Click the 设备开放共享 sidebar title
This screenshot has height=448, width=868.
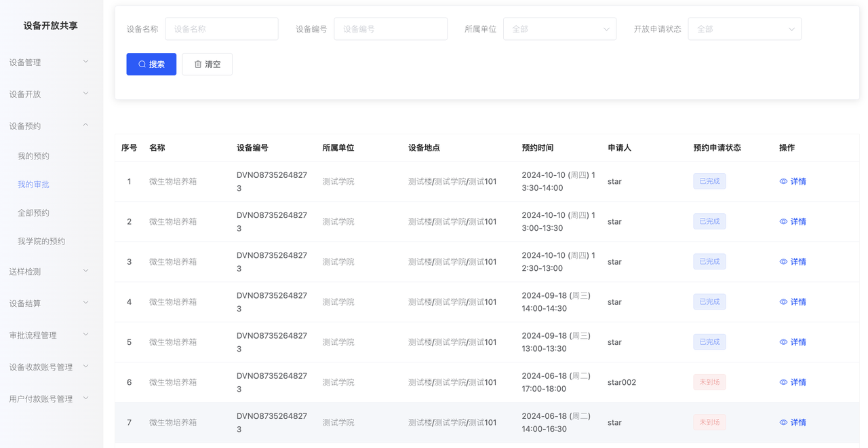(51, 26)
